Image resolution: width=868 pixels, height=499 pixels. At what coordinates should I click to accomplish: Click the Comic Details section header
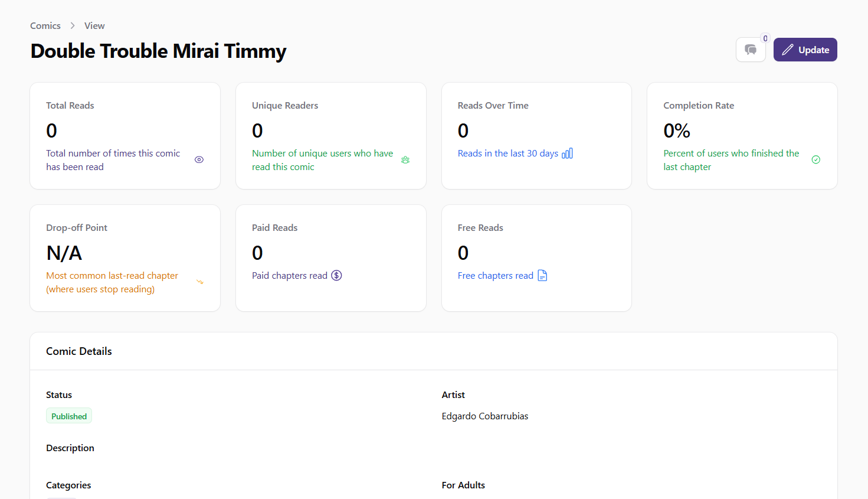point(79,351)
